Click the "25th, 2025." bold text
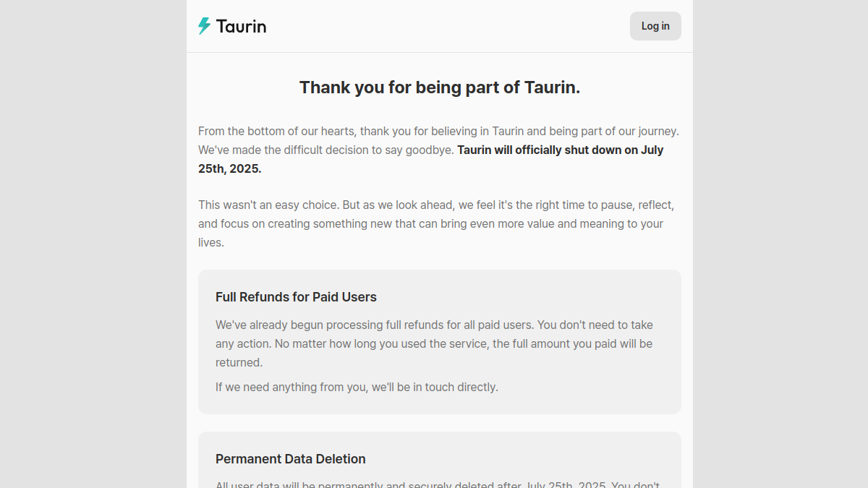 [230, 168]
